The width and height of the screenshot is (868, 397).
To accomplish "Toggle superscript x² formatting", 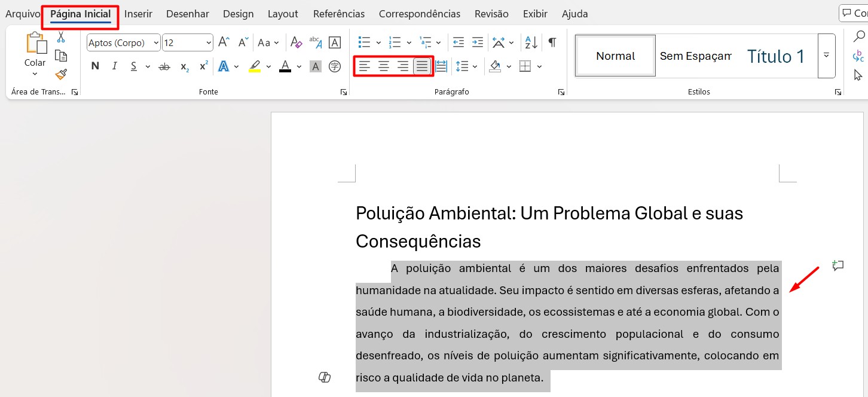I will pos(204,66).
